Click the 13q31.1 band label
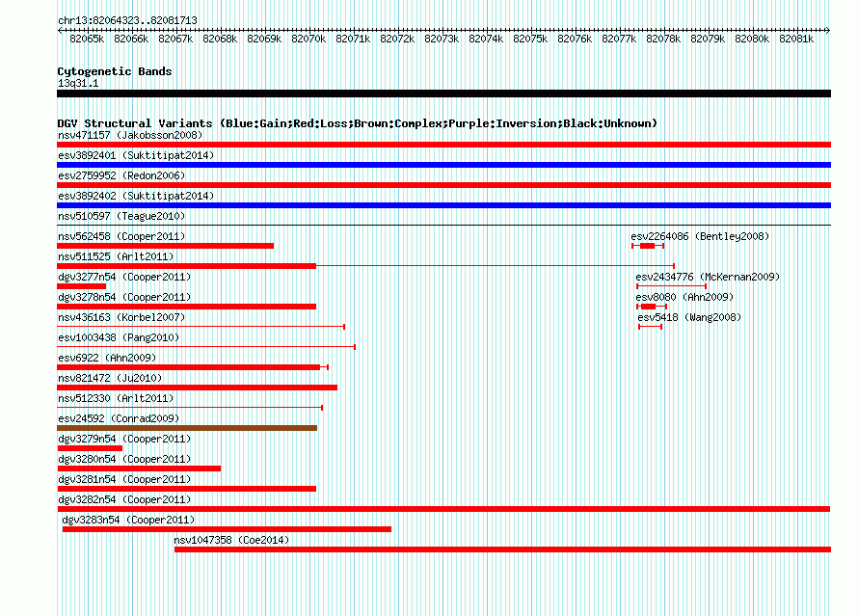The height and width of the screenshot is (616, 858). tap(78, 83)
